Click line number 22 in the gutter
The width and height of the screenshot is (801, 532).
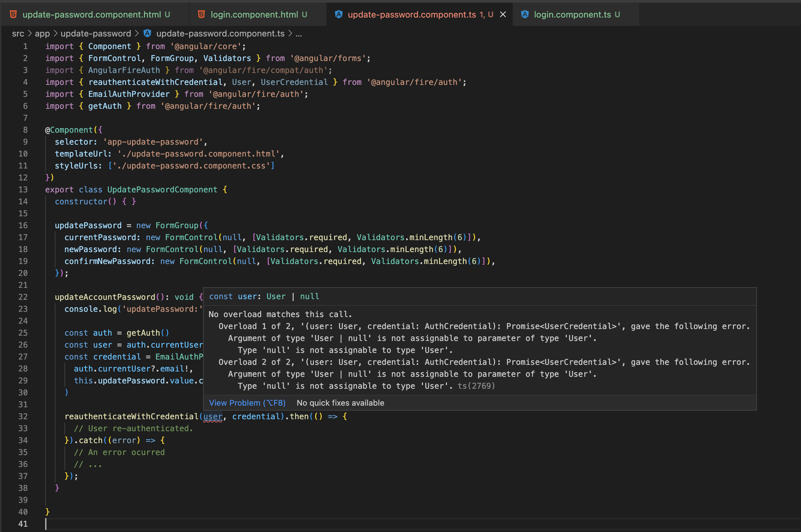[x=23, y=297]
